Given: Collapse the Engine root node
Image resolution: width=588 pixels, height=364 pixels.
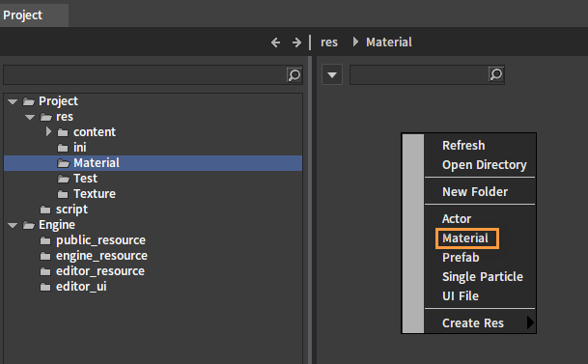Looking at the screenshot, I should pos(13,225).
